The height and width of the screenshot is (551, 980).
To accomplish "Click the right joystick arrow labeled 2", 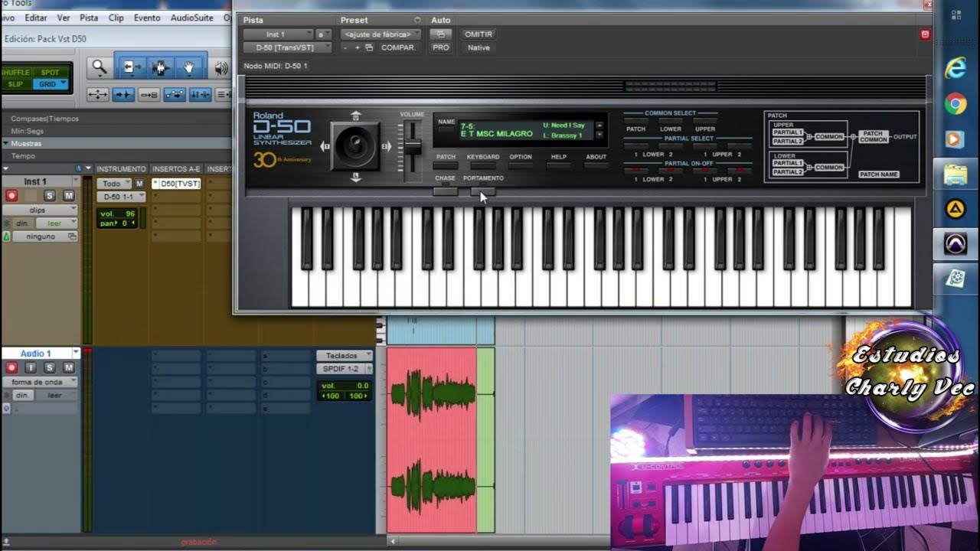I will (386, 146).
